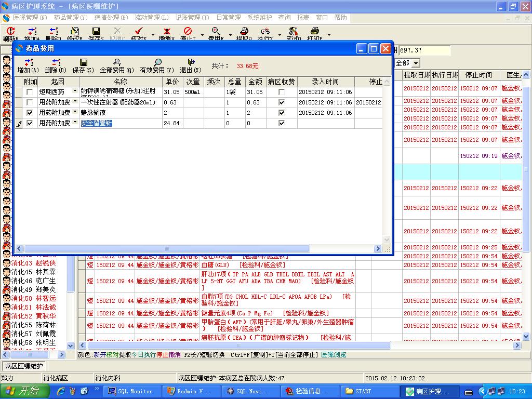Click 退出(X) in 药品费用 dialog
Image resolution: width=532 pixels, height=399 pixels.
(191, 66)
